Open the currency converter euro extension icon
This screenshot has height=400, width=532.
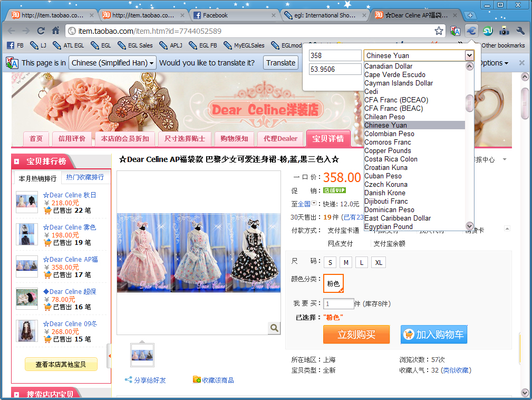click(471, 31)
